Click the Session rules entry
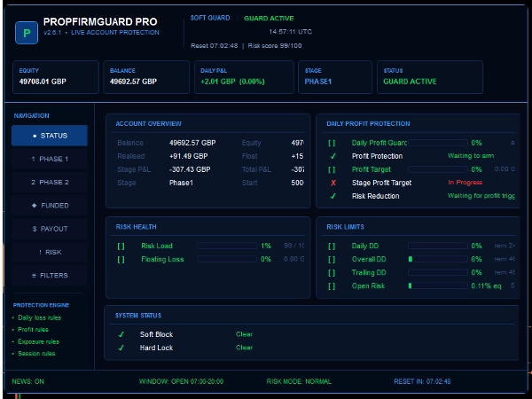This screenshot has height=399, width=532. point(36,354)
